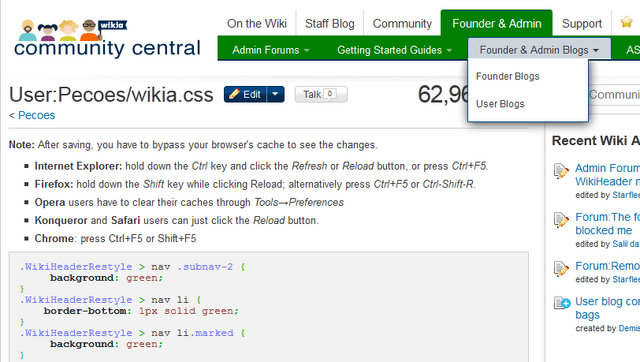
Task: Click the 'Firefox:' cache instruction line
Action: [255, 184]
